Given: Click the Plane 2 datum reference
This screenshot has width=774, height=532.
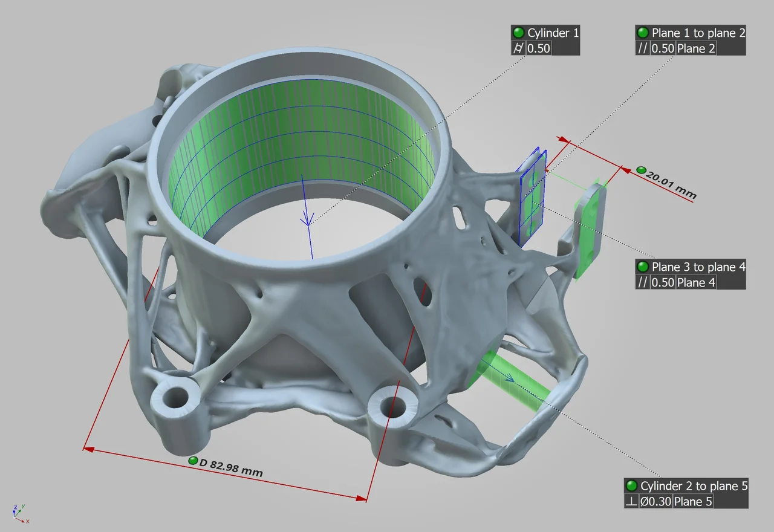Looking at the screenshot, I should click(695, 48).
